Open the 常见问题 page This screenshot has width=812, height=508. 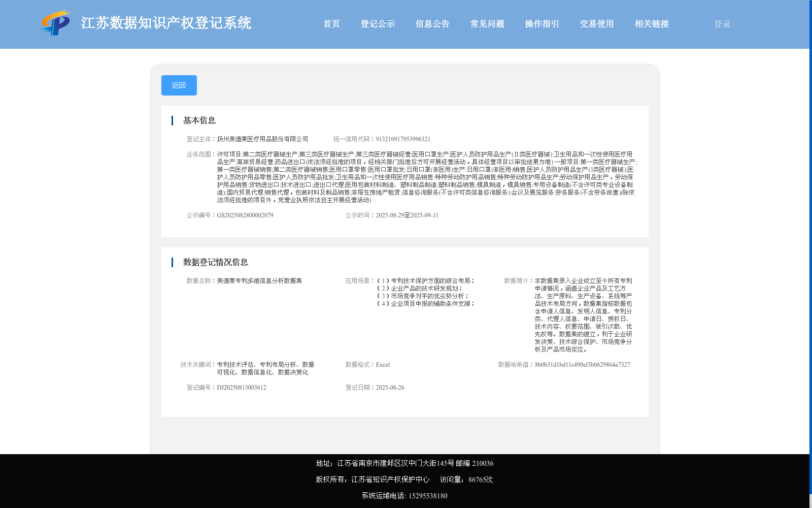pos(487,24)
